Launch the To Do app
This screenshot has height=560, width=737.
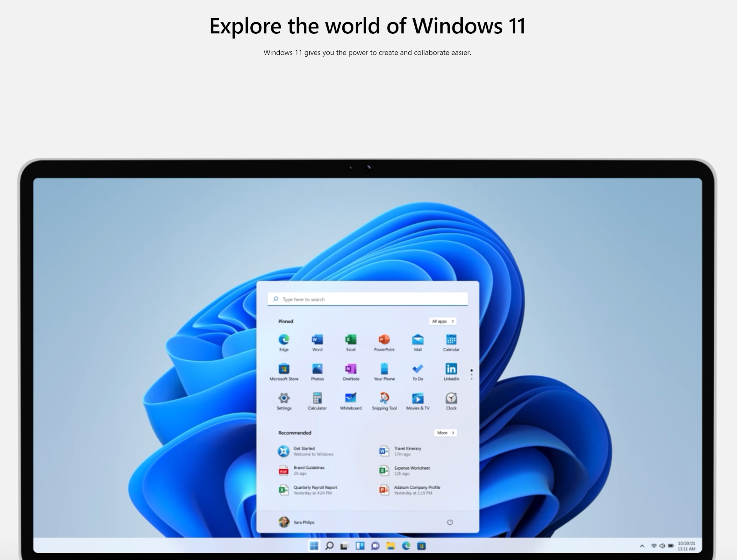click(x=418, y=372)
